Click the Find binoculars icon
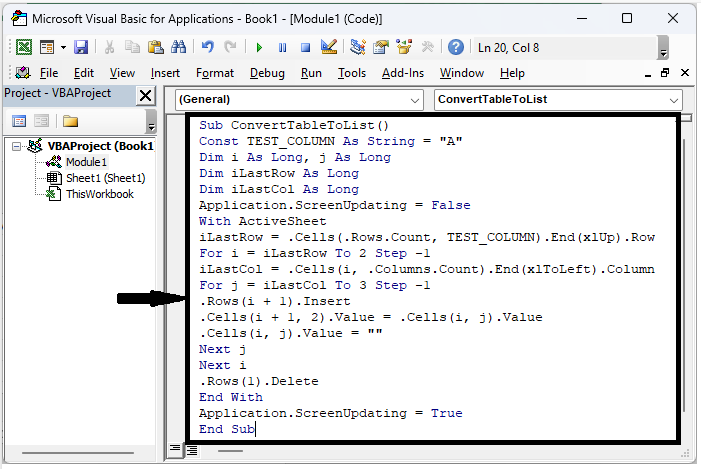Viewport: 701px width, 469px height. (178, 47)
